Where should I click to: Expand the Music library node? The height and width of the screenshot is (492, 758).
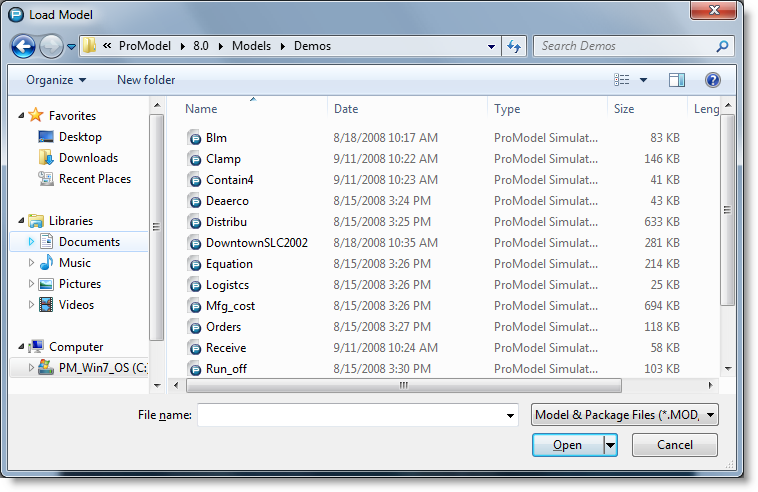point(31,262)
